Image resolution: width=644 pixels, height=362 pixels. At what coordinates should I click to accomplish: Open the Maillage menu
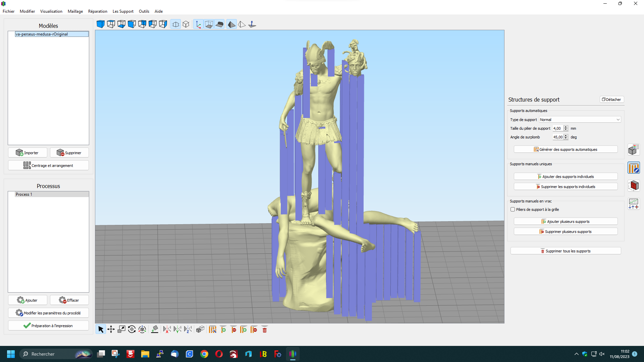(75, 11)
